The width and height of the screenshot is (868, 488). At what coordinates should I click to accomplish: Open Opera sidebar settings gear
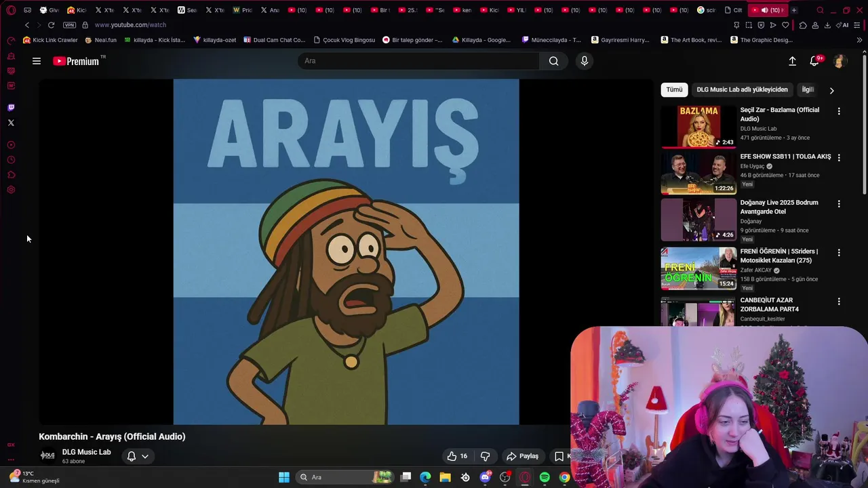point(11,190)
